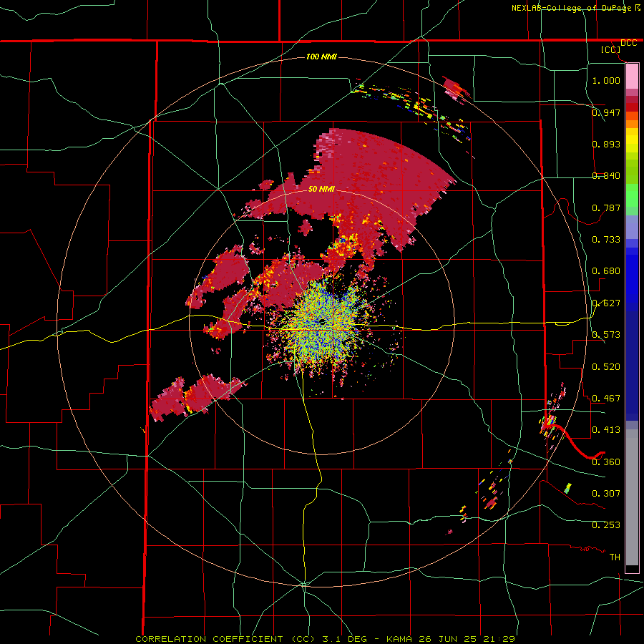
Task: Click the 0.680 legend value
Action: [x=606, y=271]
